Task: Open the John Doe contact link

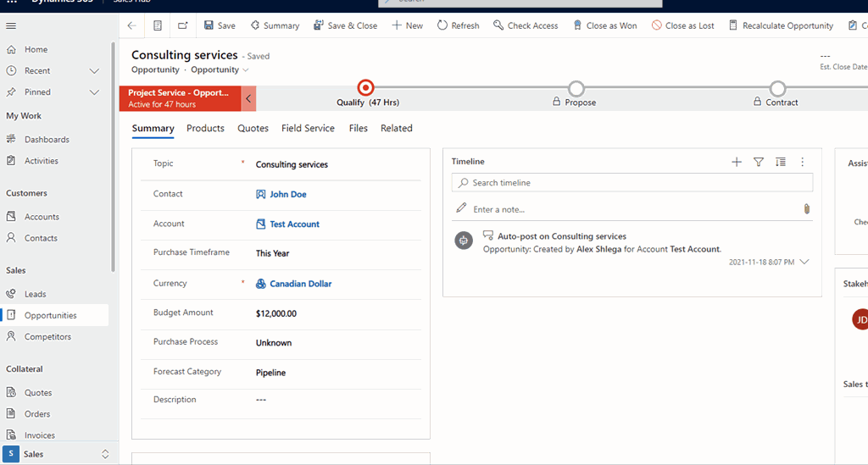Action: (x=288, y=194)
